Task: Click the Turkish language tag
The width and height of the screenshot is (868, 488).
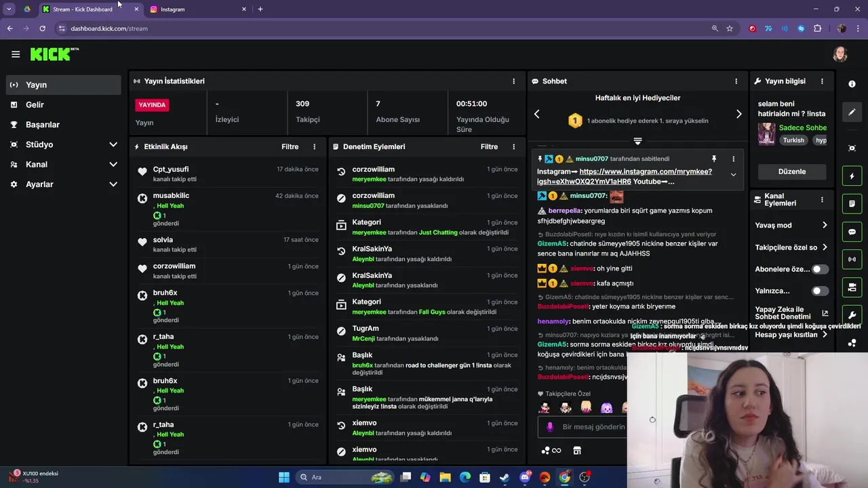Action: tap(793, 140)
